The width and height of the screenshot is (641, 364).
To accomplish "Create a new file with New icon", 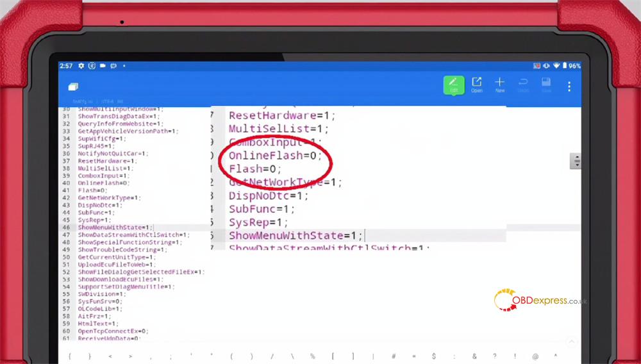I will [x=500, y=85].
